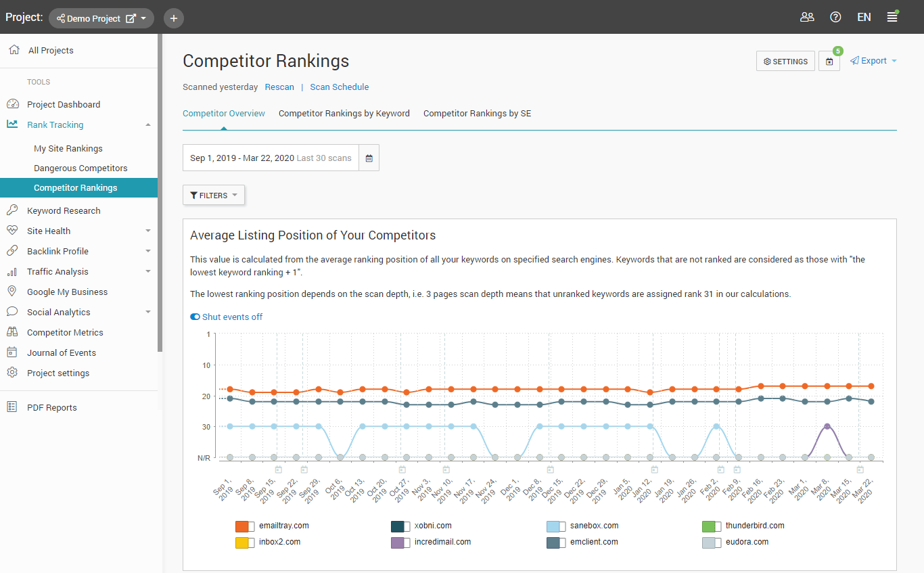Open the users/team icon in header
The height and width of the screenshot is (573, 924).
coord(806,18)
